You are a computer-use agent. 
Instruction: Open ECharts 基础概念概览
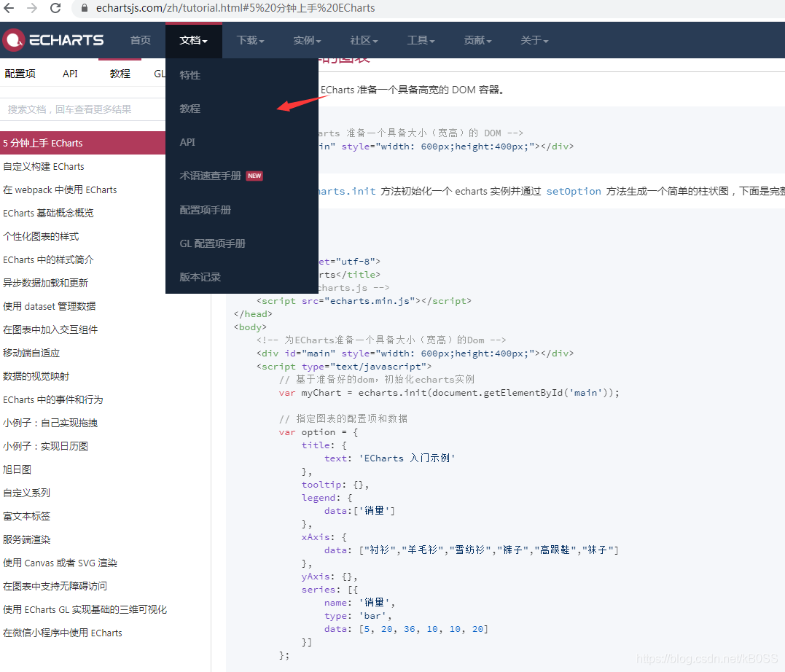48,214
